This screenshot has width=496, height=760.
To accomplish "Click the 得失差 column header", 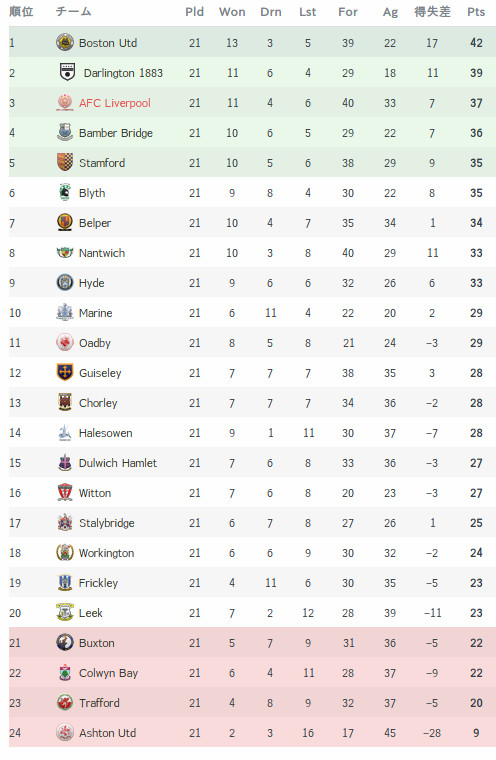I will 432,12.
